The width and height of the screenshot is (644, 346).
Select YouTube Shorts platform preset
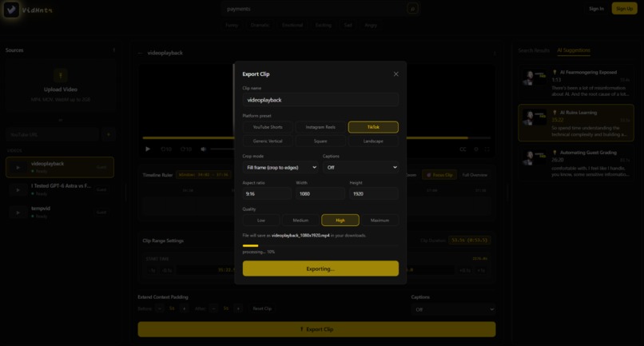tap(268, 127)
